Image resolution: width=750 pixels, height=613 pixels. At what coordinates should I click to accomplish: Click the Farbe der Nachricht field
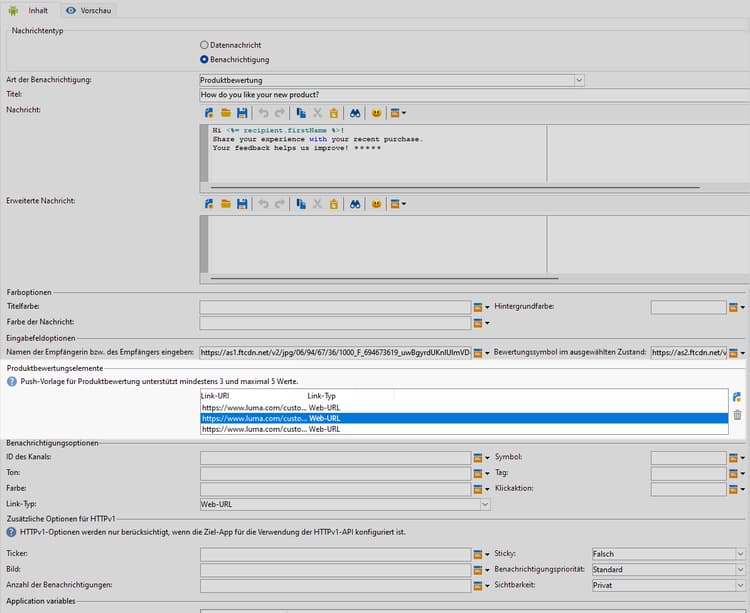[335, 323]
